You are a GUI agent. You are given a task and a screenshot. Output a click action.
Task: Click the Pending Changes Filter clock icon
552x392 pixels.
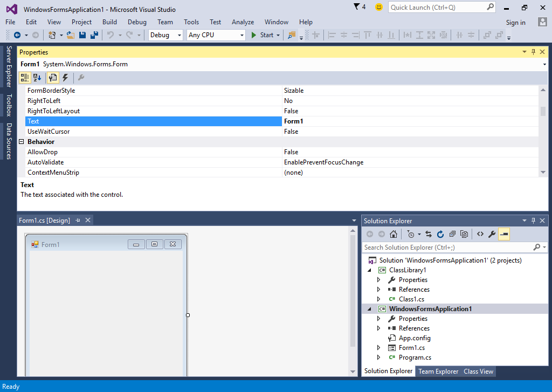tap(410, 234)
